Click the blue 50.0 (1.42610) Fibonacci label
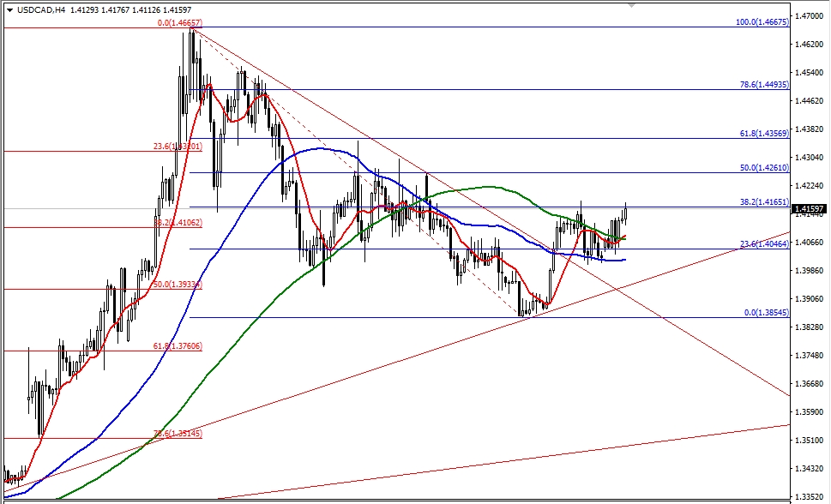 point(762,168)
